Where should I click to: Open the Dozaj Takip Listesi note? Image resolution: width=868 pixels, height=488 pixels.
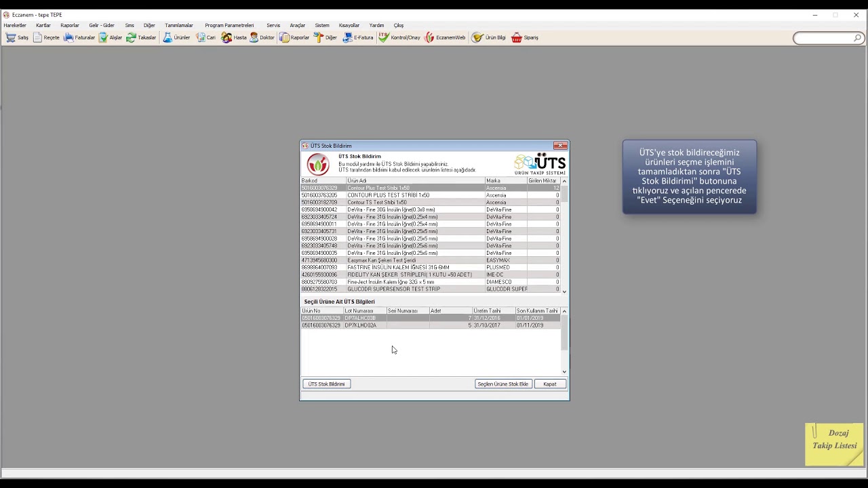pyautogui.click(x=834, y=444)
